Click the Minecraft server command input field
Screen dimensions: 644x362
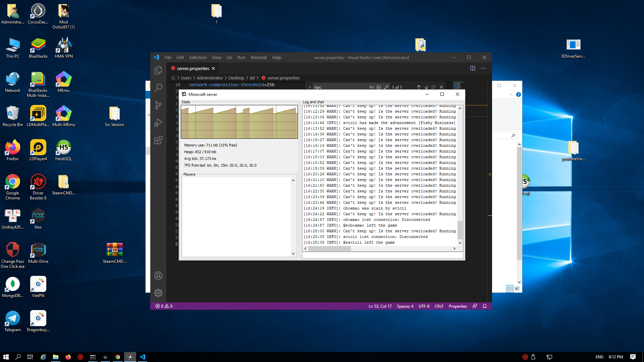click(x=382, y=255)
